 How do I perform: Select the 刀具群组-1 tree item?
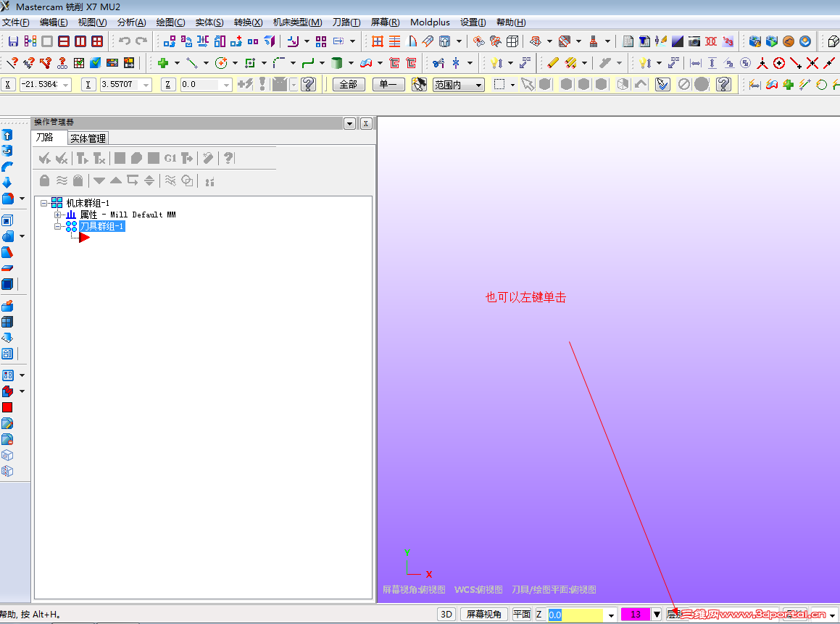click(x=101, y=227)
